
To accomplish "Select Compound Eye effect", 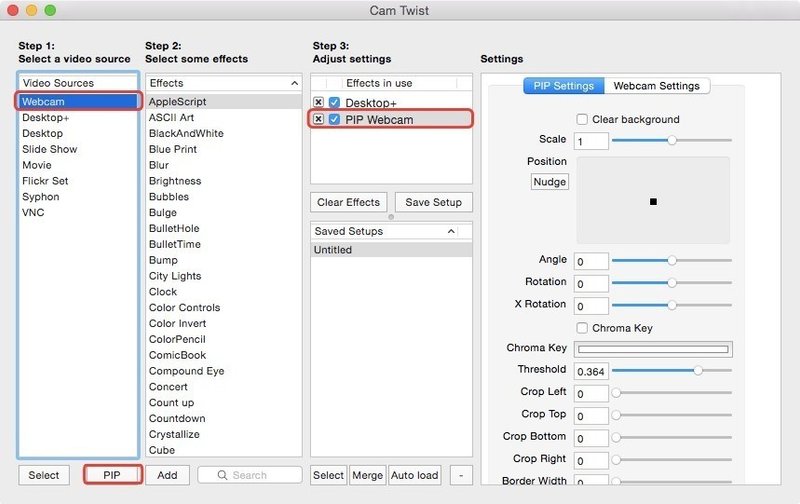I will (224, 370).
